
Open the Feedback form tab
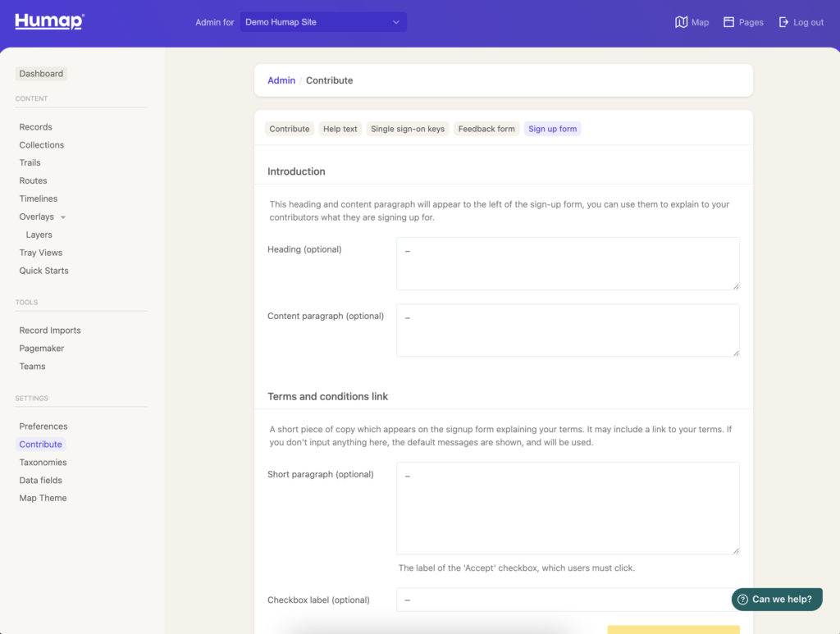[x=486, y=128]
